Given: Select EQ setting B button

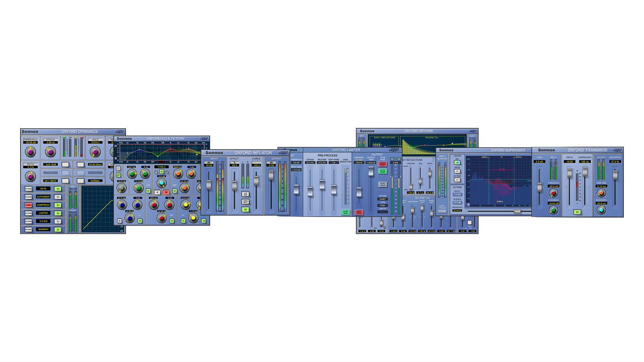Looking at the screenshot, I should [x=166, y=192].
